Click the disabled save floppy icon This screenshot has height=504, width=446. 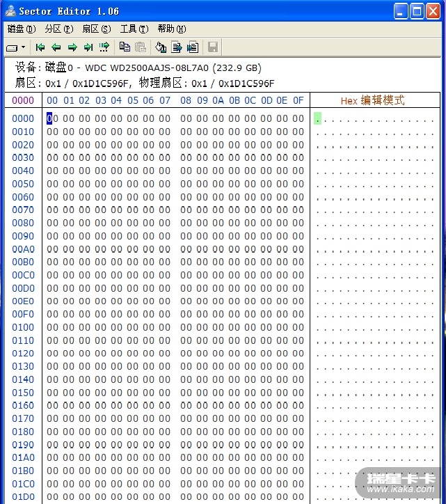pos(213,47)
